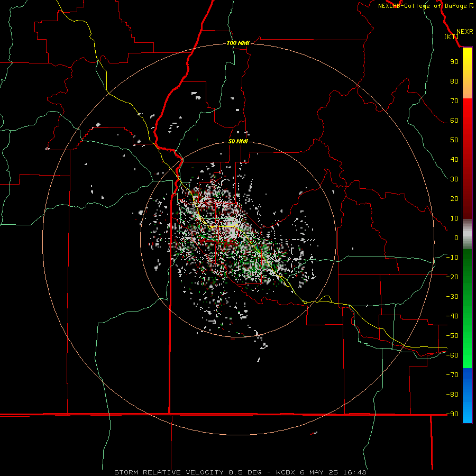Select the positive 60 scale value
Viewport: 476px width, 476px height.
coord(454,121)
